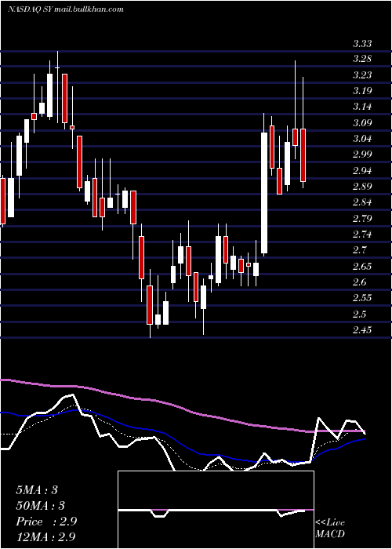Select the 3.19 price level label

coord(362,91)
